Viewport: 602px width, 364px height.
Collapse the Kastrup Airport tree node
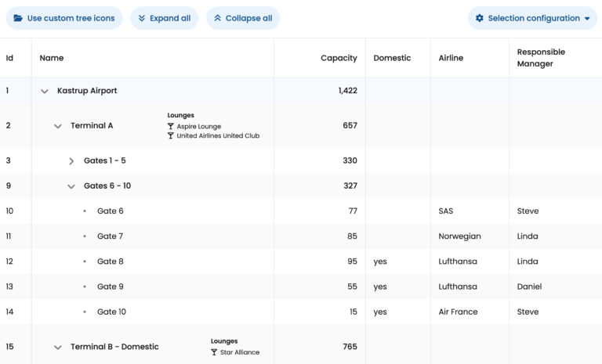[45, 92]
